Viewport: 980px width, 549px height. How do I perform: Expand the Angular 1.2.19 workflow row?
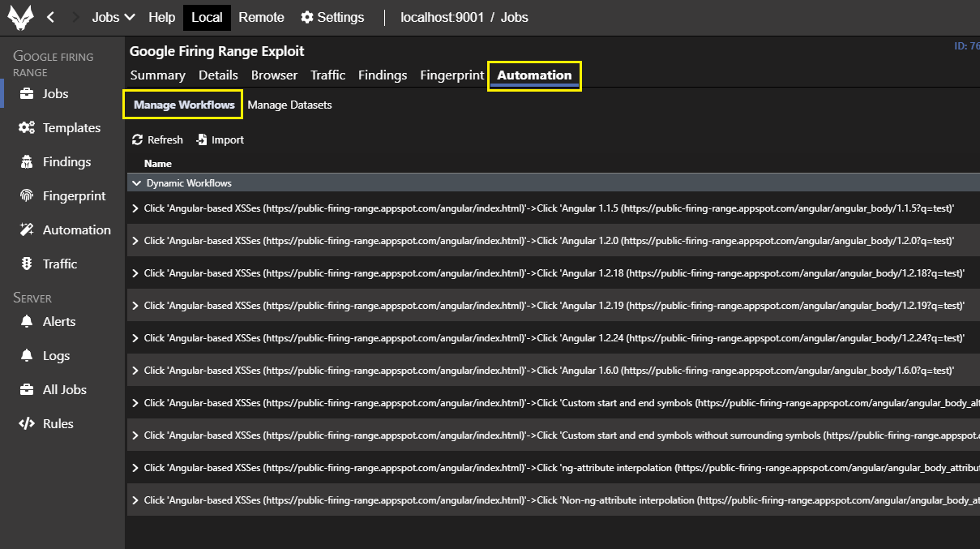coord(135,306)
